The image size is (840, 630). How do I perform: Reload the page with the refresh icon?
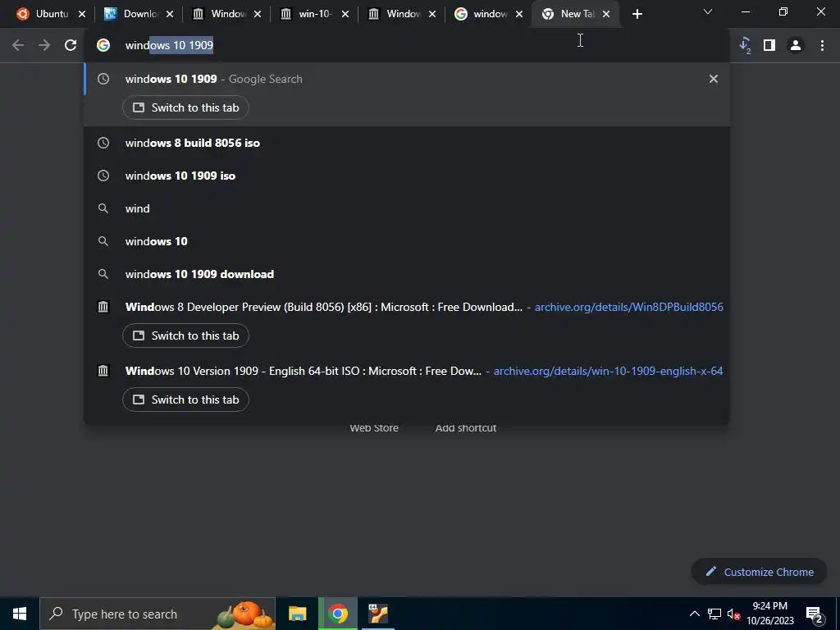(x=71, y=46)
